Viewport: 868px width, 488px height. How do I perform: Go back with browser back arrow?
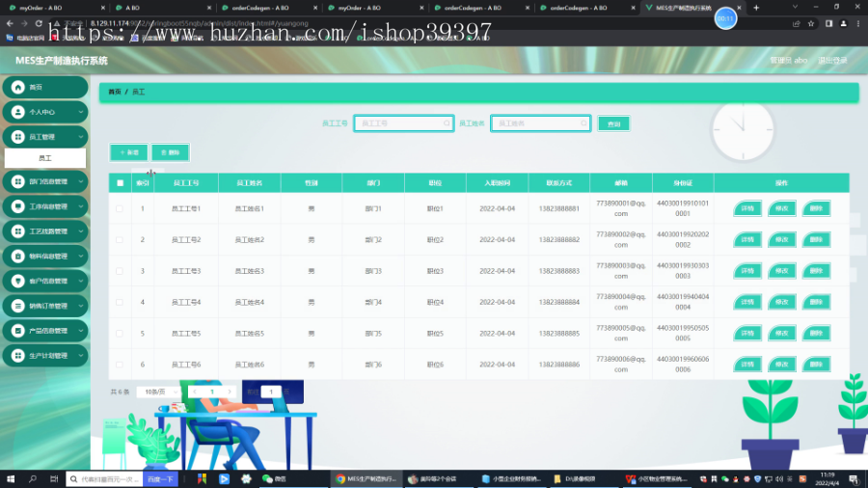tap(10, 23)
